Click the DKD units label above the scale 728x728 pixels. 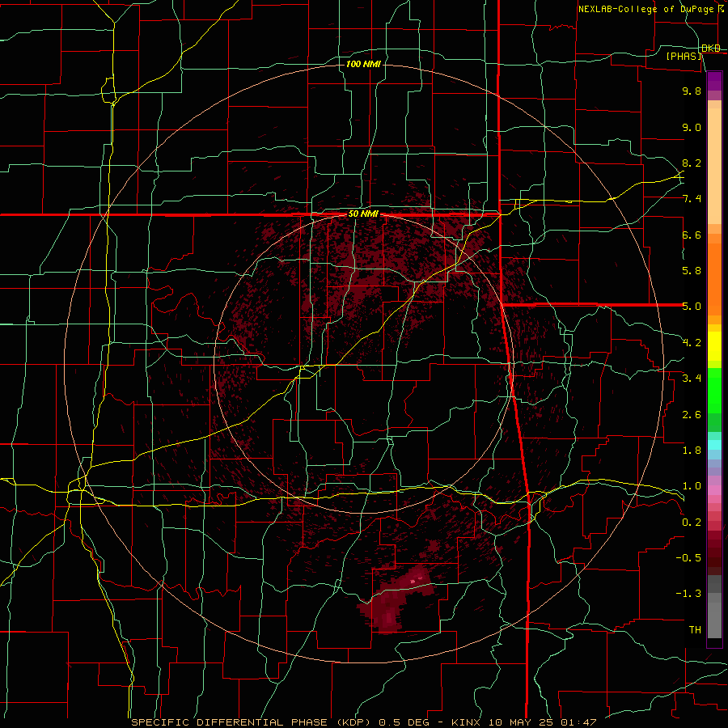click(710, 49)
